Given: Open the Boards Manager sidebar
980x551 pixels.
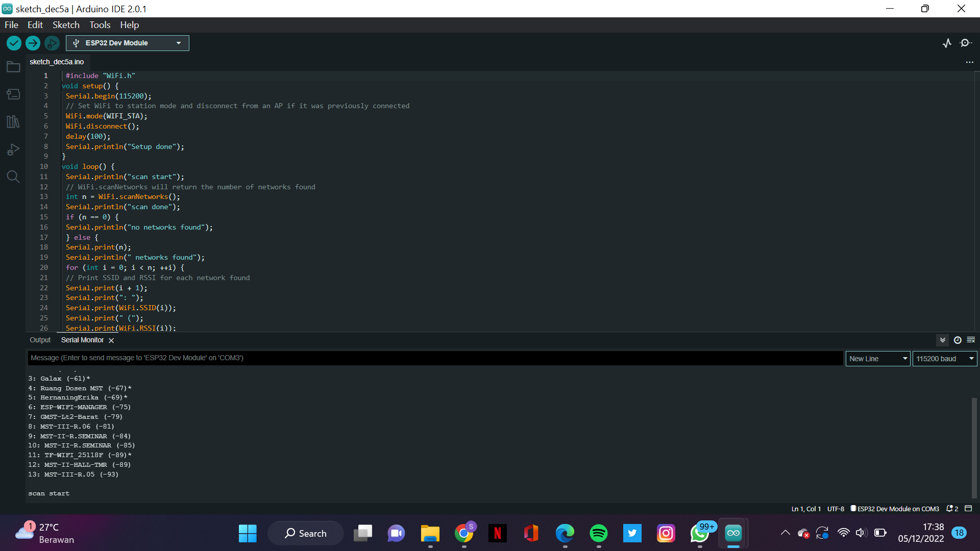Looking at the screenshot, I should pyautogui.click(x=13, y=94).
